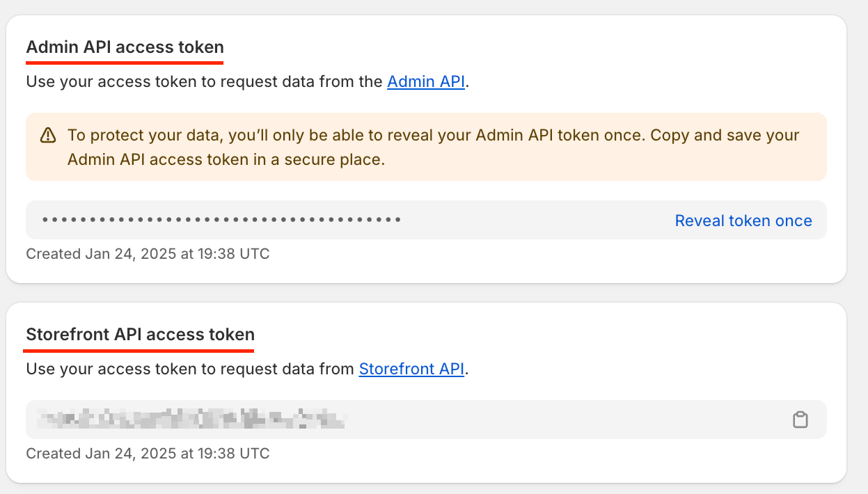Reveal the Admin API token once
Screen dimensions: 868x494
(743, 221)
